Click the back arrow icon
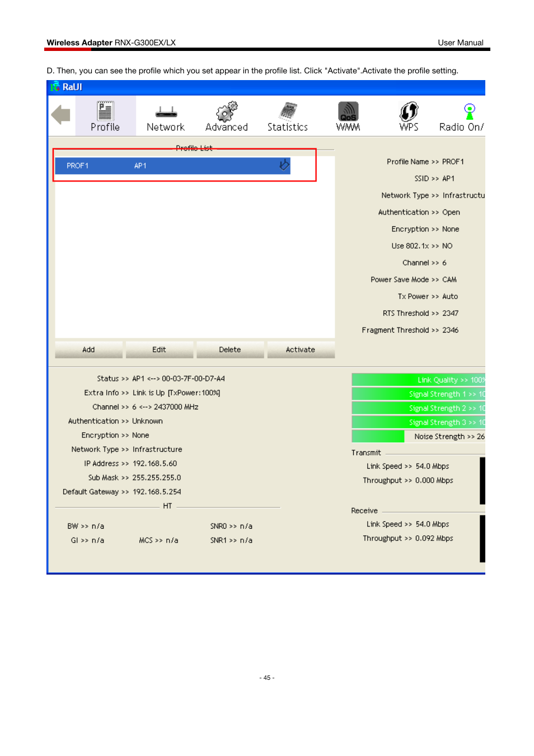The image size is (534, 756). [x=60, y=115]
